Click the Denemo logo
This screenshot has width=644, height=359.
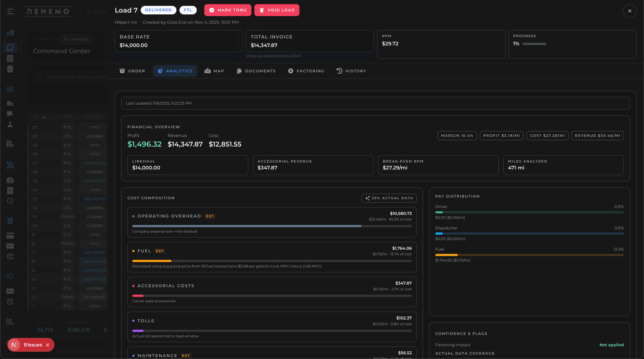48,11
